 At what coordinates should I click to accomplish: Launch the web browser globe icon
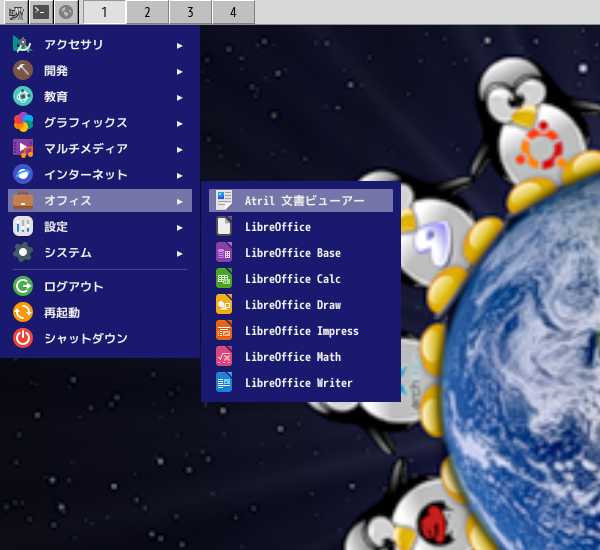point(66,12)
